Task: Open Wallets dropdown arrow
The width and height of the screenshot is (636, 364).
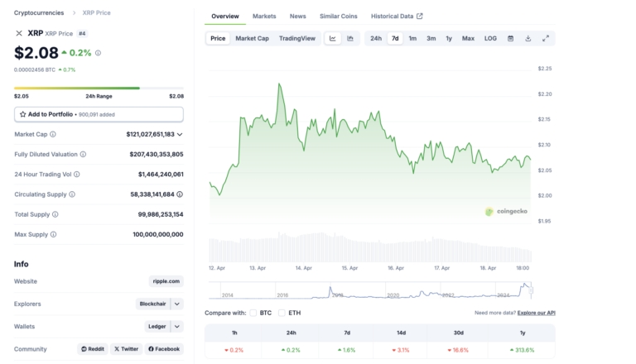Action: (177, 326)
